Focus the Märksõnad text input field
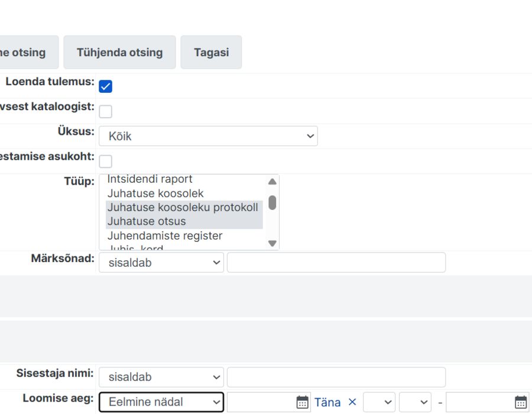532x414 pixels. [x=336, y=263]
